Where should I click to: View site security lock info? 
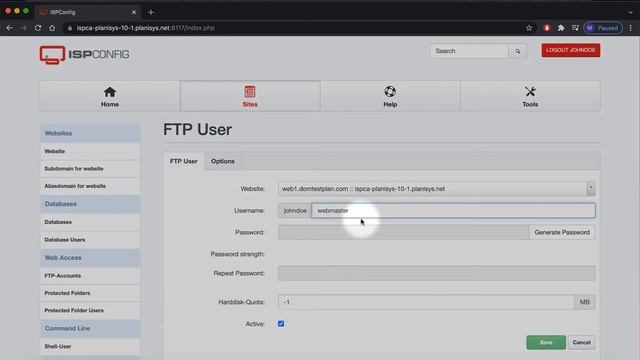[70, 28]
